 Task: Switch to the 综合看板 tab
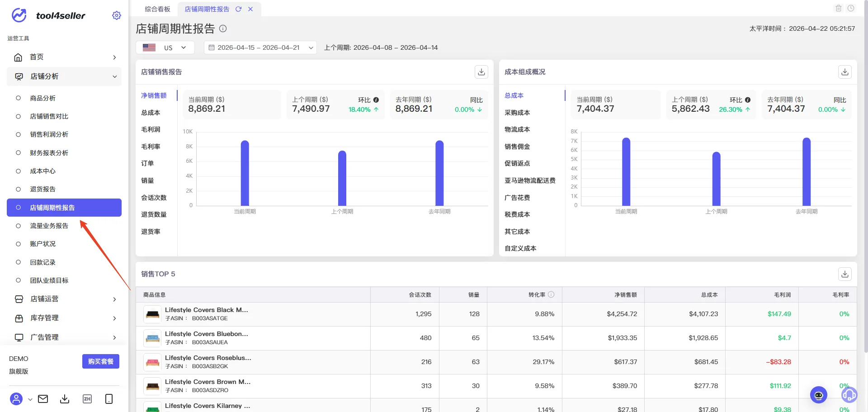(x=157, y=9)
